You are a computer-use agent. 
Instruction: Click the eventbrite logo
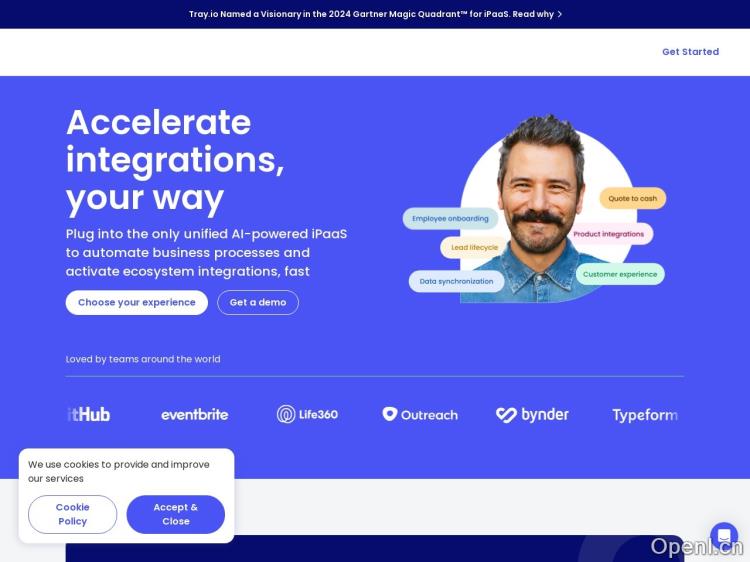click(x=195, y=415)
